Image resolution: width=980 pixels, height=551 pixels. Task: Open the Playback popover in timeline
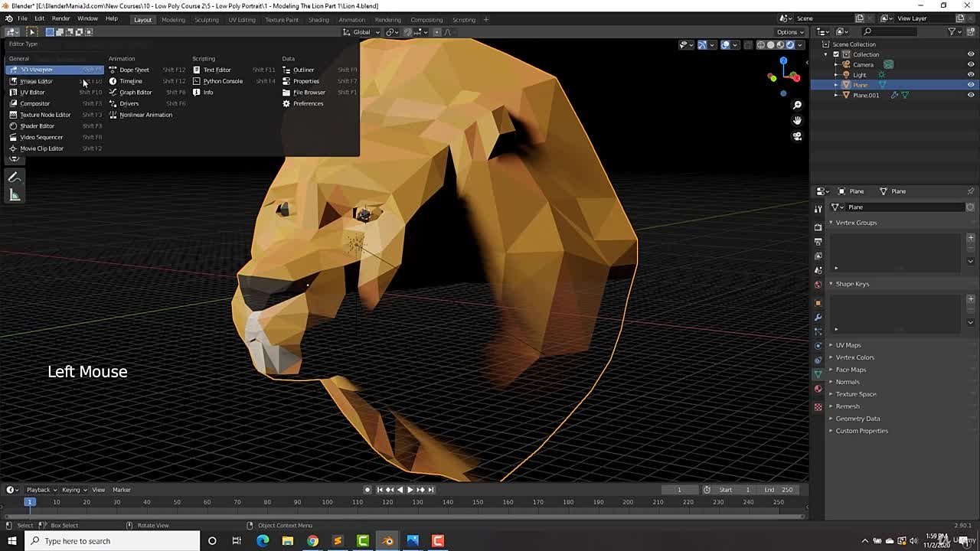[41, 490]
